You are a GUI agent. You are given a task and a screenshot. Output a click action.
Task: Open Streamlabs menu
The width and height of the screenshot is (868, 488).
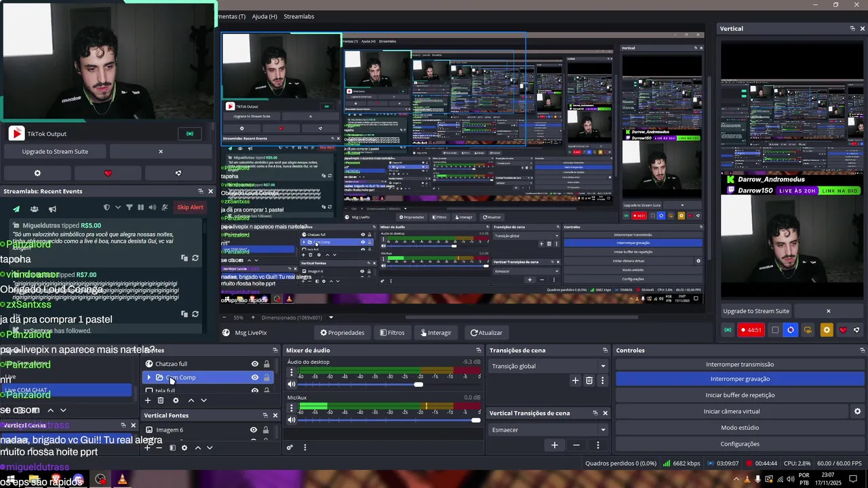[299, 16]
